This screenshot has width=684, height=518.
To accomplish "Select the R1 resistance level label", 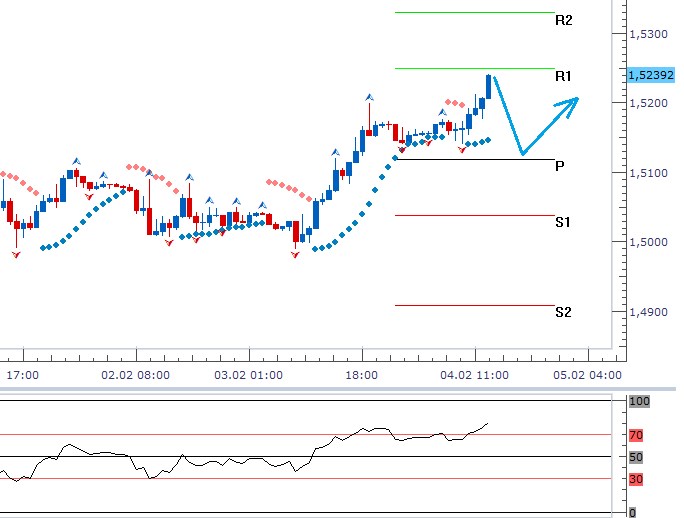I will (563, 76).
